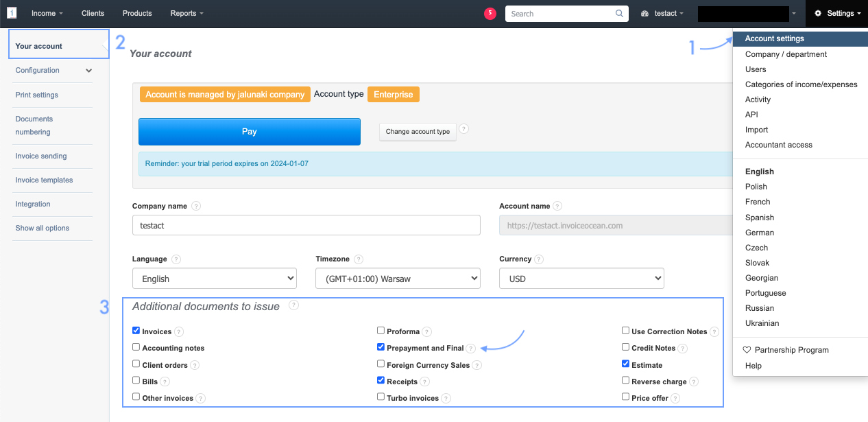
Task: Enable the Proforma checkbox
Action: 381,331
